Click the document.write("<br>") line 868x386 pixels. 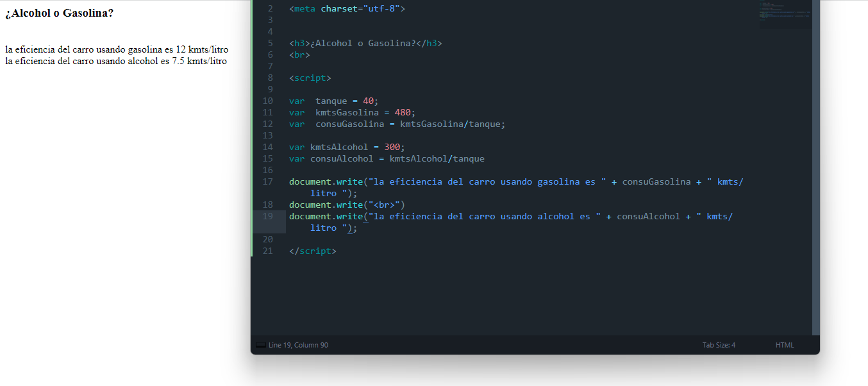tap(347, 205)
